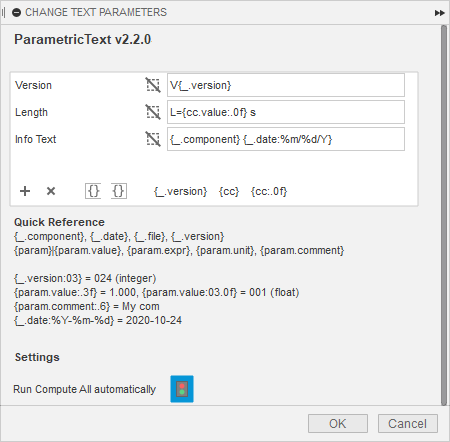
Task: Click the selection icon in Info Text row
Action: pos(153,139)
